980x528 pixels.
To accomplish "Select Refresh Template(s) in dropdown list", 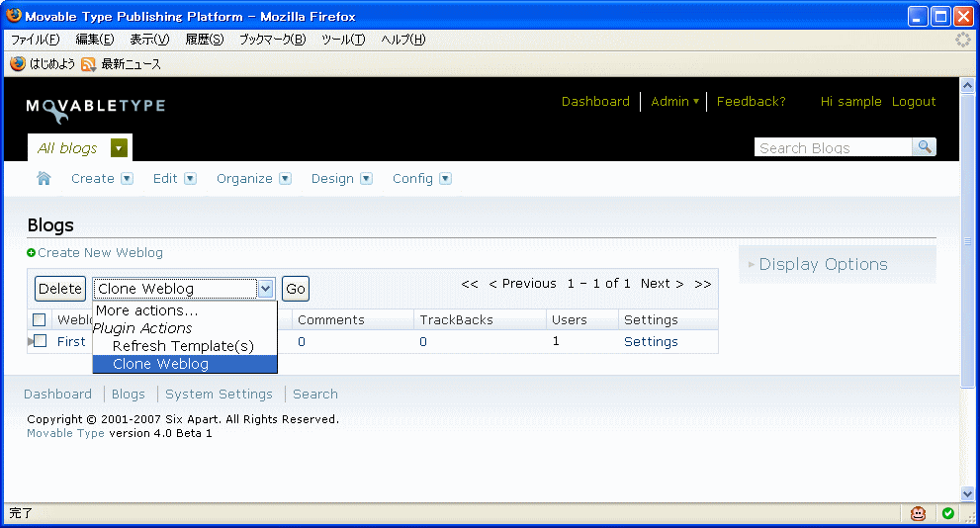I will [184, 346].
